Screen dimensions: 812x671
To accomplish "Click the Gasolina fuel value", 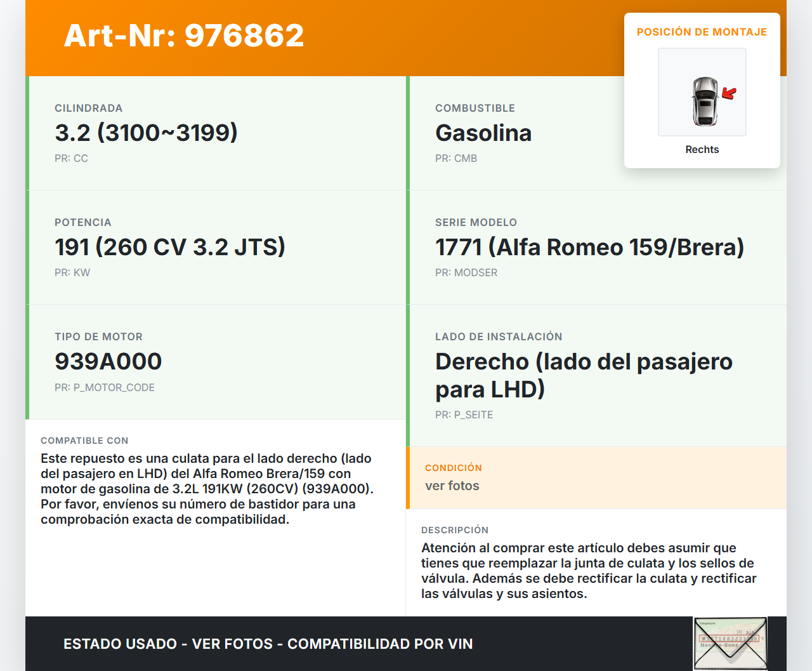I will click(483, 133).
